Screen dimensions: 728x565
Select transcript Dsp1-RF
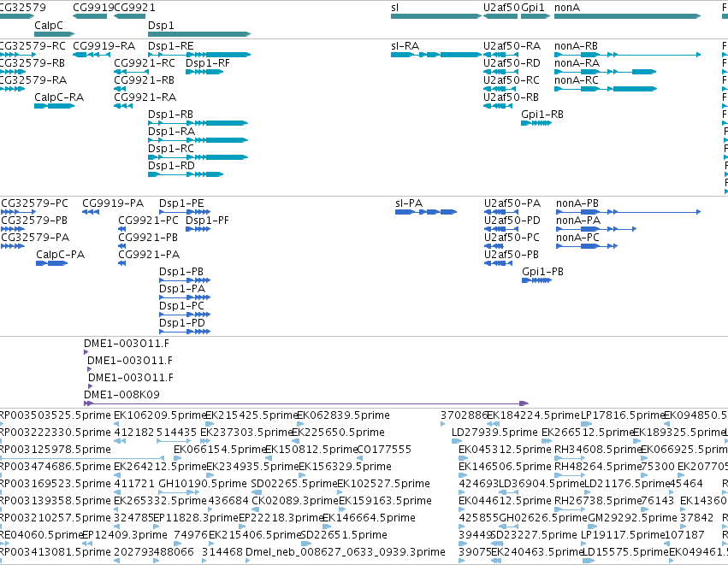tap(204, 72)
